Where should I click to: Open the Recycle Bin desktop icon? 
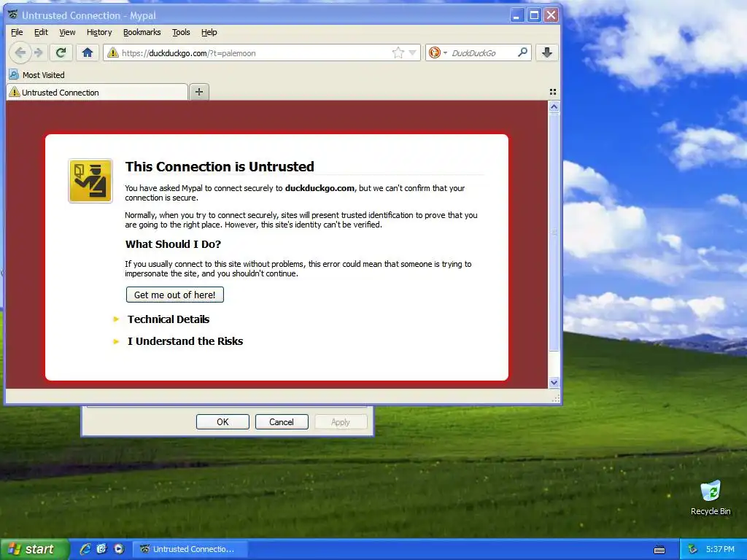coord(711,497)
